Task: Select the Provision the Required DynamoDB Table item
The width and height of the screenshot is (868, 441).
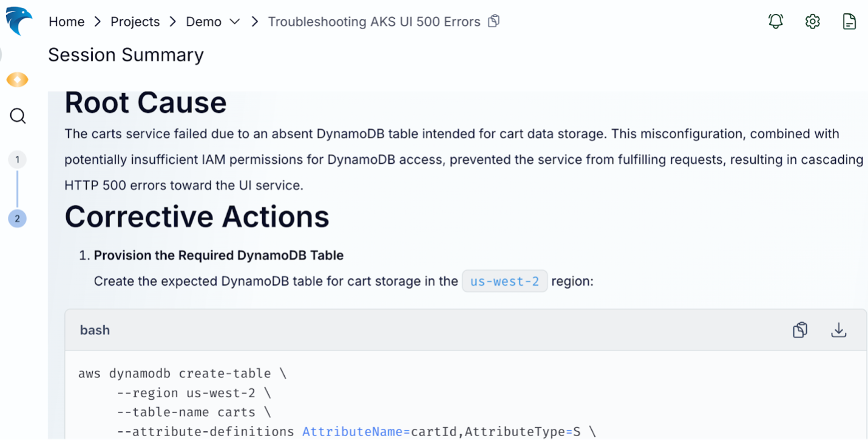Action: pyautogui.click(x=219, y=255)
